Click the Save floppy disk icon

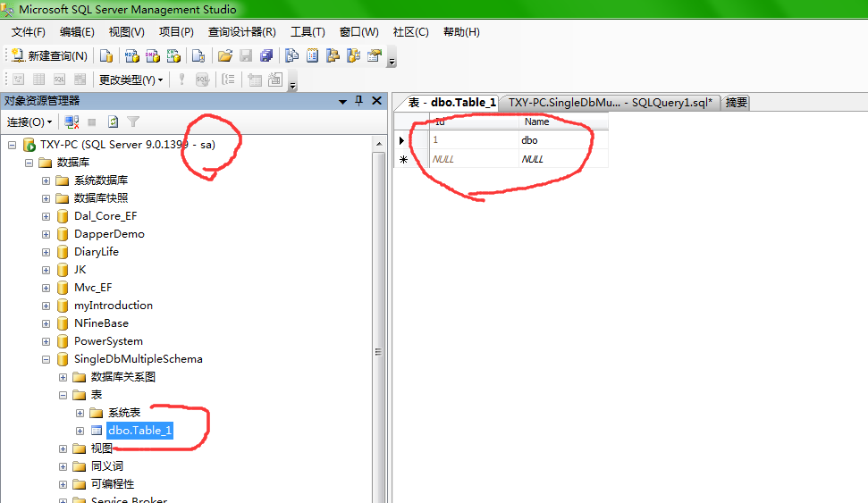click(246, 56)
